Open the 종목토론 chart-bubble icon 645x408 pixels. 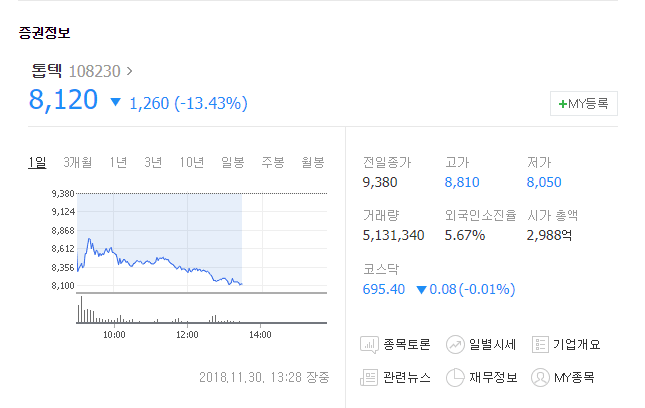point(369,345)
